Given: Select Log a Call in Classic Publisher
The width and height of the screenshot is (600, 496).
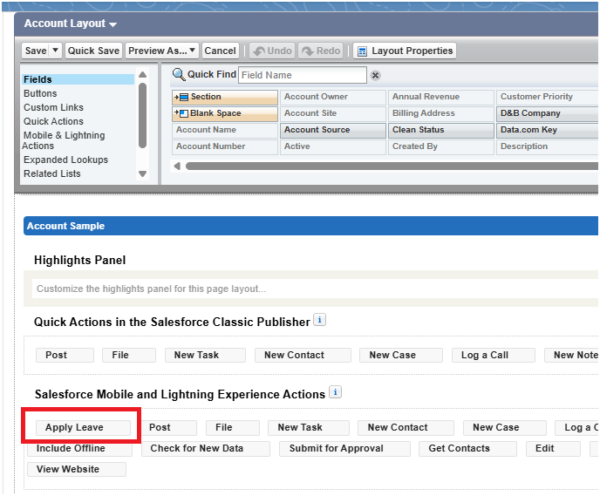Looking at the screenshot, I should click(493, 356).
